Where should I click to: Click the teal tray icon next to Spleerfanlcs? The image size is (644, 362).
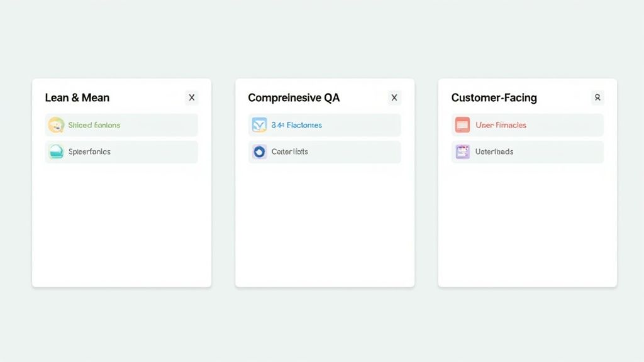[x=55, y=151]
